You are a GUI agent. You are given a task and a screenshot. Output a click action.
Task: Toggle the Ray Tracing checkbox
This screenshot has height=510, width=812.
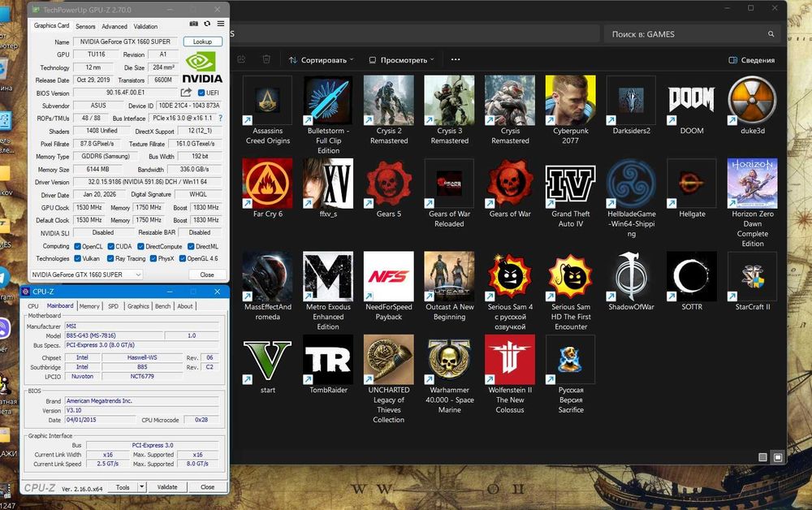[x=110, y=258]
